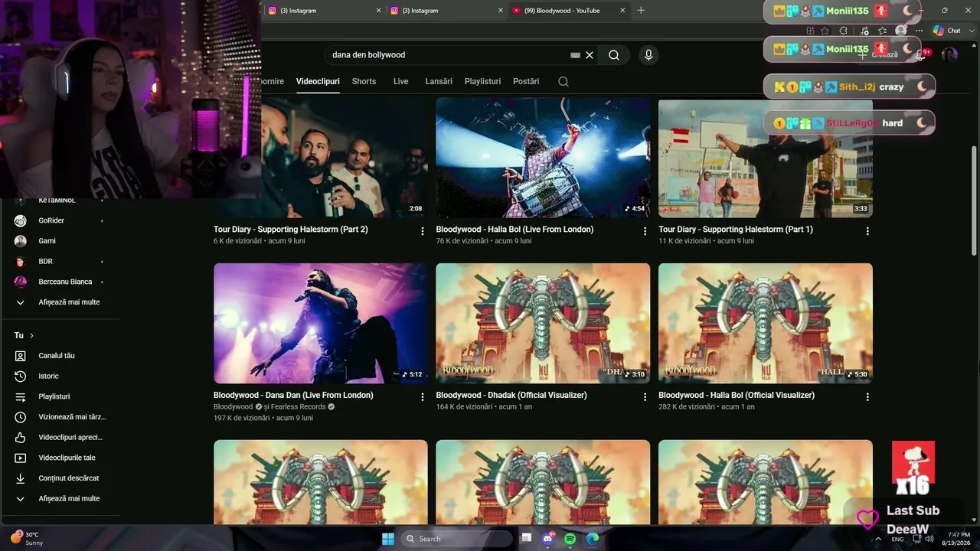Open video title Tour Diary - Supporting Halestorm (Part 1)
This screenshot has width=980, height=551.
(736, 230)
